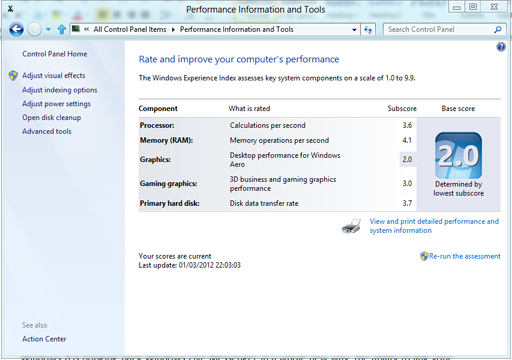Click 'Your scores are current' text

pos(175,256)
